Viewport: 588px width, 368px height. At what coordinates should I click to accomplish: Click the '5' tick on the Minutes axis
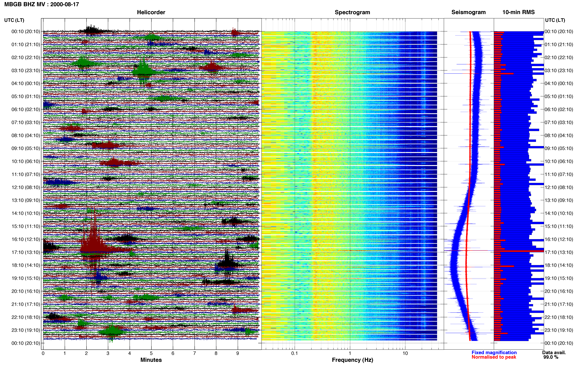(151, 353)
